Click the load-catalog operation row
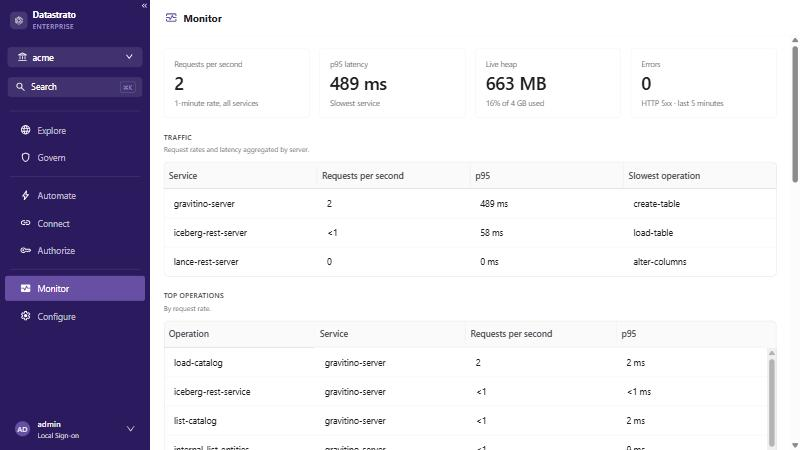The width and height of the screenshot is (800, 450). tap(465, 363)
